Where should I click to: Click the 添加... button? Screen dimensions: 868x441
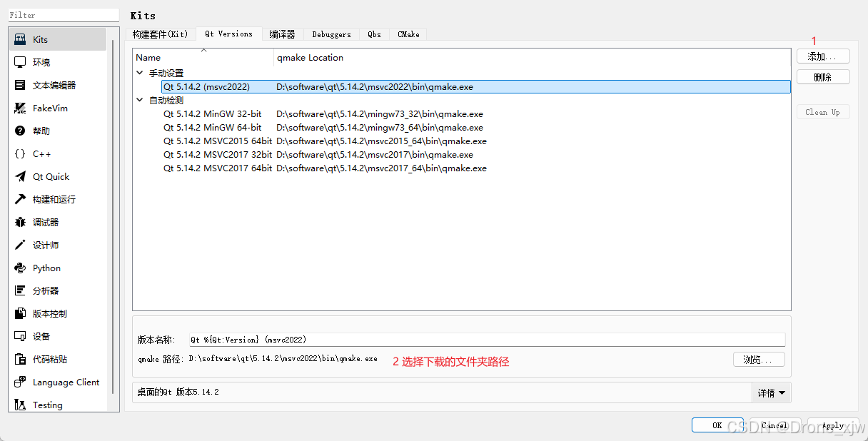[x=822, y=56]
